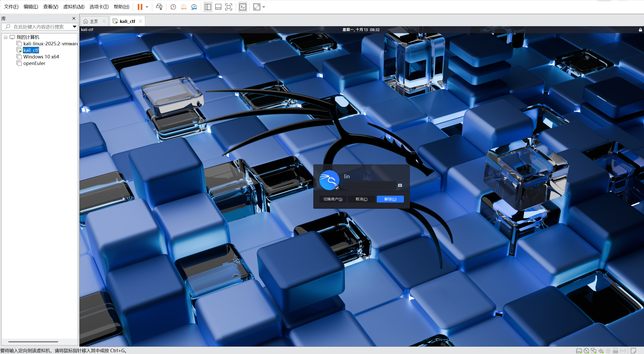Viewport: 644px width, 354px height.
Task: Click the CD/DVD drive status icon
Action: point(586,351)
